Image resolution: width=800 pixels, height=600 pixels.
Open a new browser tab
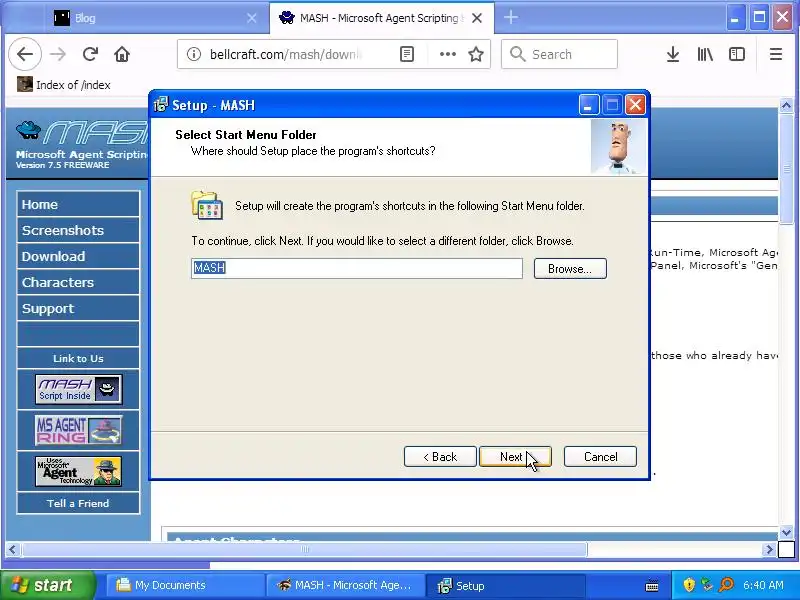511,18
